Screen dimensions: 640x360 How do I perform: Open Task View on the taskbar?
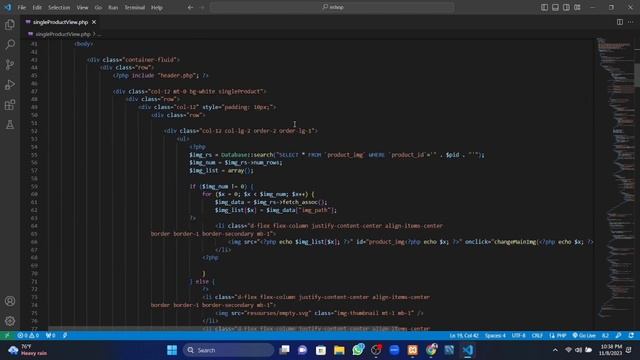coord(284,350)
